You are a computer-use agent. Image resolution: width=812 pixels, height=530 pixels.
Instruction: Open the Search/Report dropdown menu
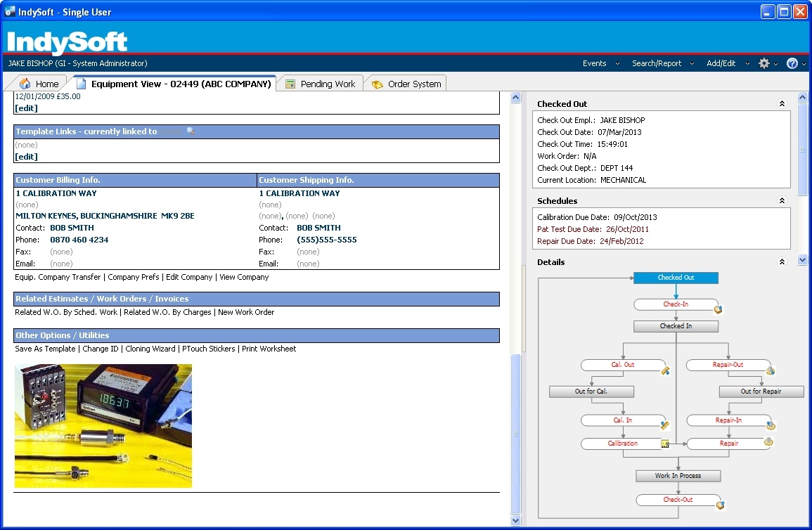click(656, 63)
